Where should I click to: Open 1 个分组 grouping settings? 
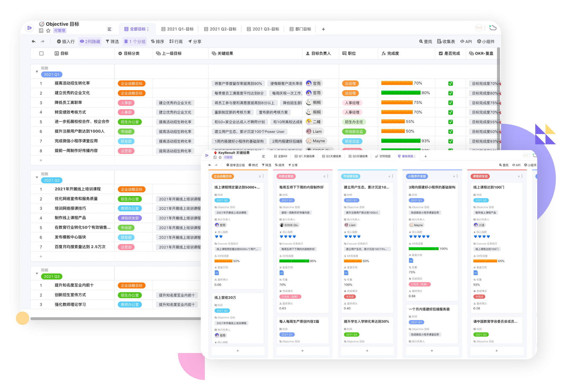click(x=135, y=41)
